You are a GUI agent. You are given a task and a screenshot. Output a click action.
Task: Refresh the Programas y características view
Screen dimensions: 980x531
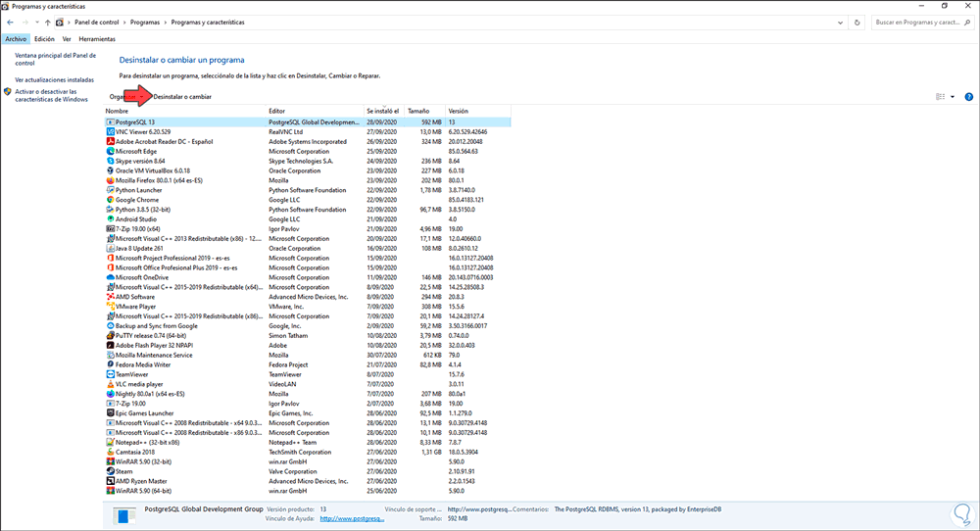[857, 23]
